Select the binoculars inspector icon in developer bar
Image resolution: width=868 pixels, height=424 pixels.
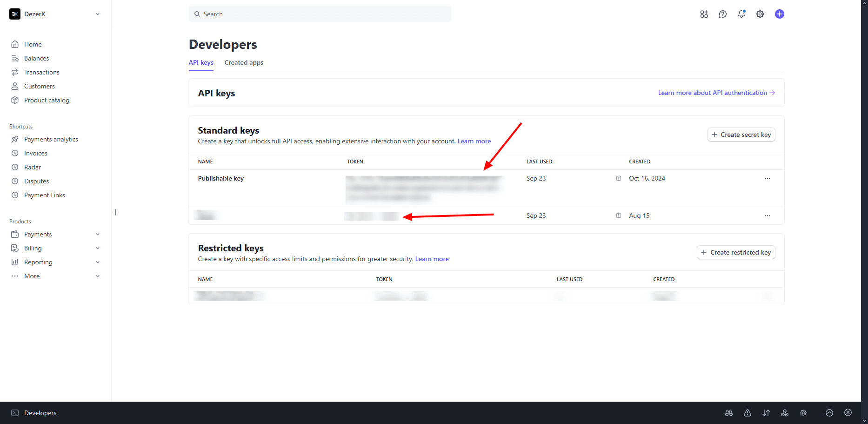tap(729, 413)
